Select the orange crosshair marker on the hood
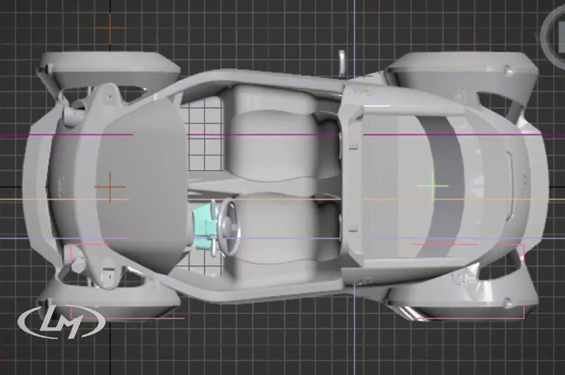565x375 pixels. [110, 187]
